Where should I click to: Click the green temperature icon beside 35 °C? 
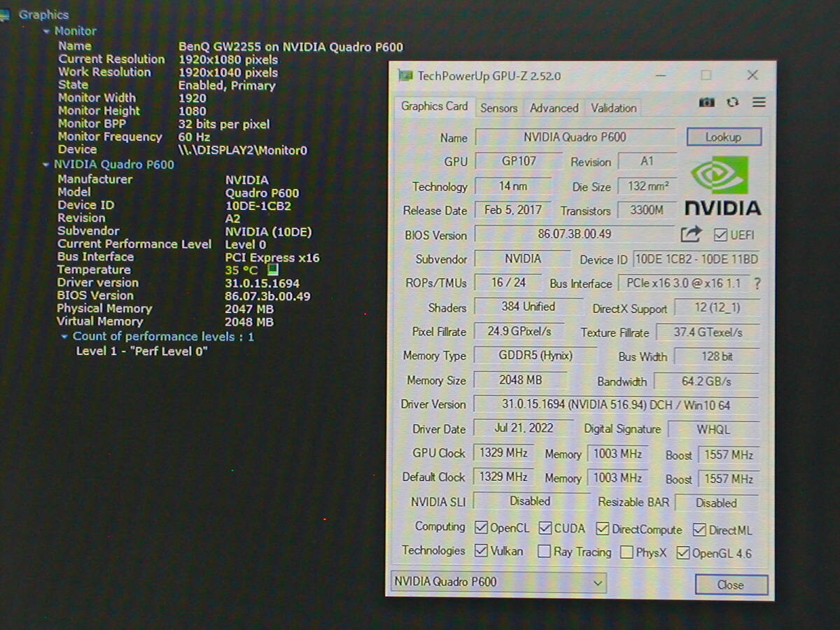pos(273,270)
